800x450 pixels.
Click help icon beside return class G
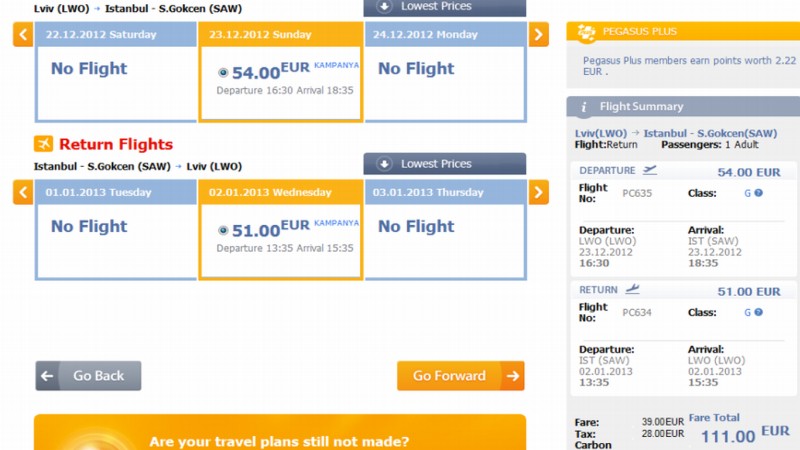[759, 312]
